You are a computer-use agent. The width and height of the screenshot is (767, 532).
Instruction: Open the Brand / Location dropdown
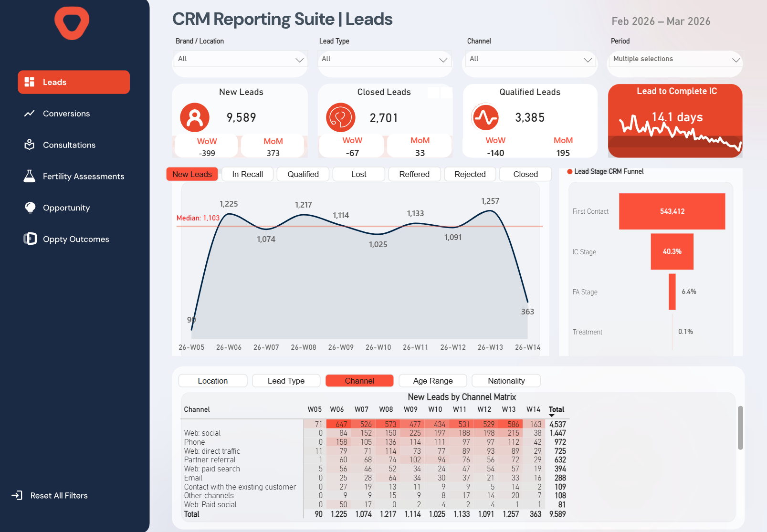click(240, 59)
